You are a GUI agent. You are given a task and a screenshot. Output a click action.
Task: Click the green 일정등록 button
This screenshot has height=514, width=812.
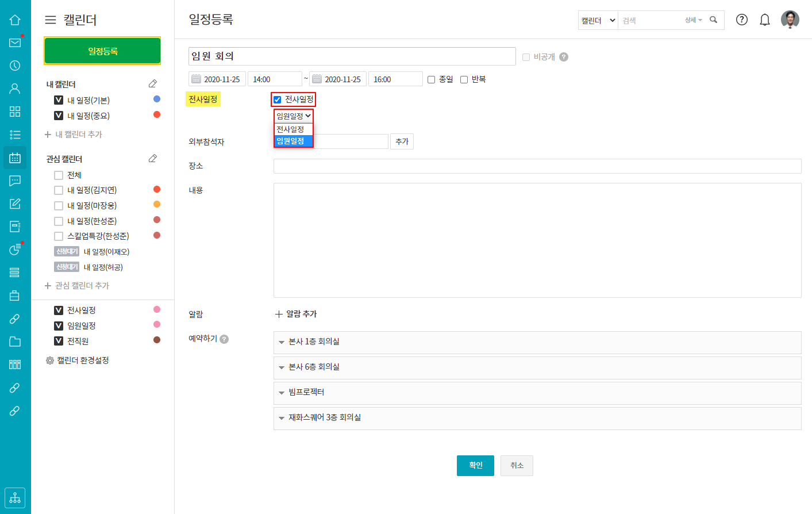click(x=102, y=51)
